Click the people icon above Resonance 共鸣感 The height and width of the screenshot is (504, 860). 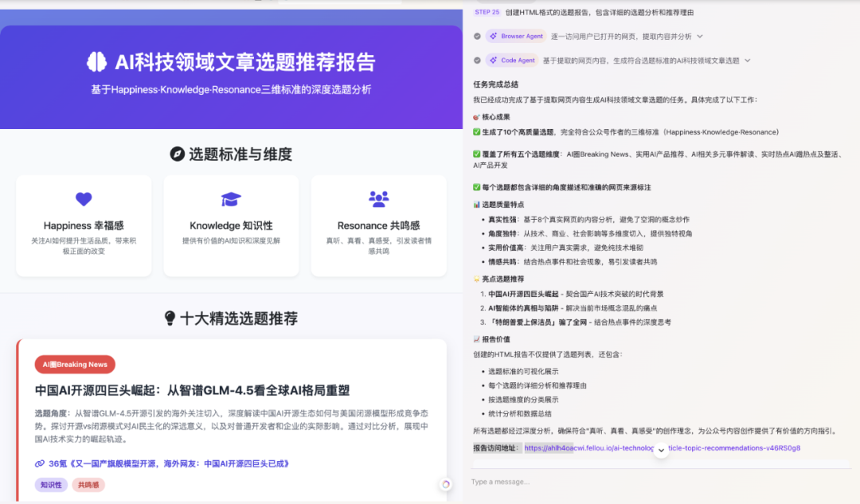[378, 200]
